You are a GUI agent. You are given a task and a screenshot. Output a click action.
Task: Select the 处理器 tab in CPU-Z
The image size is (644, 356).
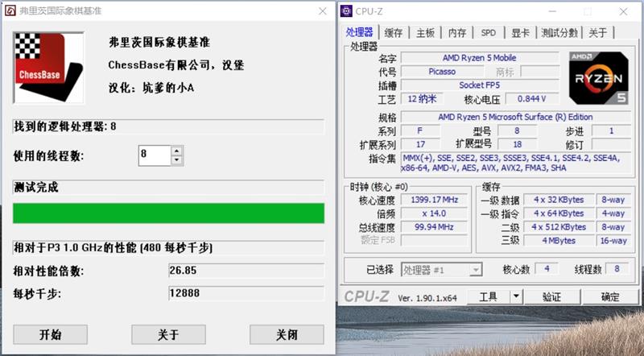coord(359,32)
